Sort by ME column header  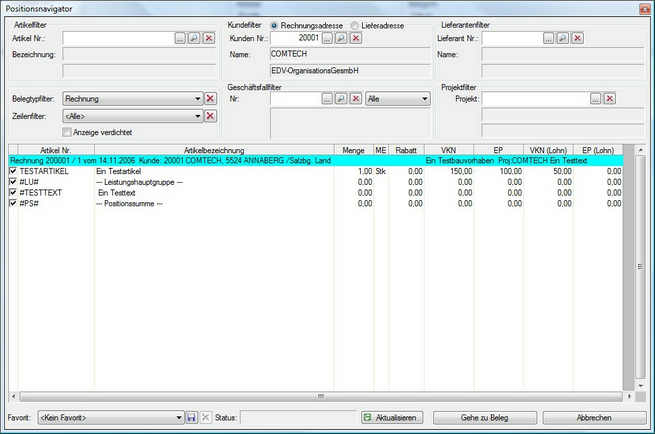tap(381, 150)
